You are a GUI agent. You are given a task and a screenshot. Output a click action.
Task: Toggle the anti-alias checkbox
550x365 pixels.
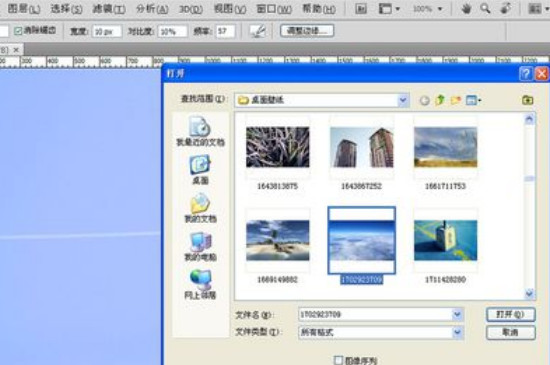18,31
